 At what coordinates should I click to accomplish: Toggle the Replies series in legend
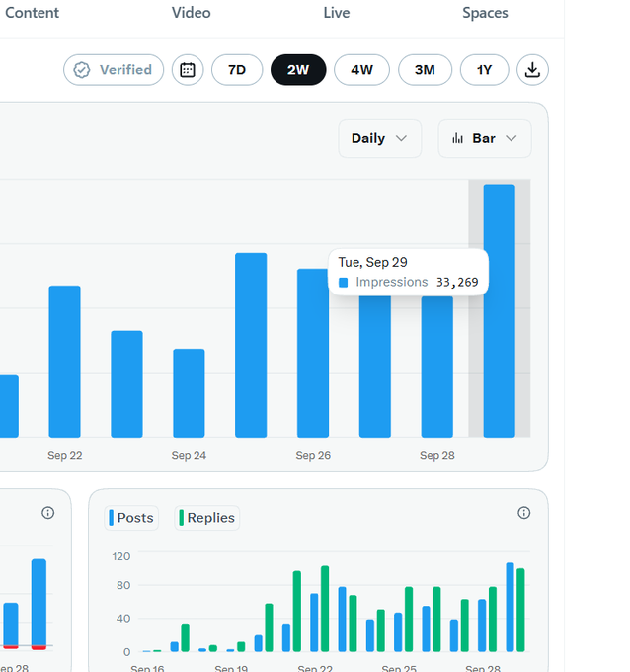(206, 518)
